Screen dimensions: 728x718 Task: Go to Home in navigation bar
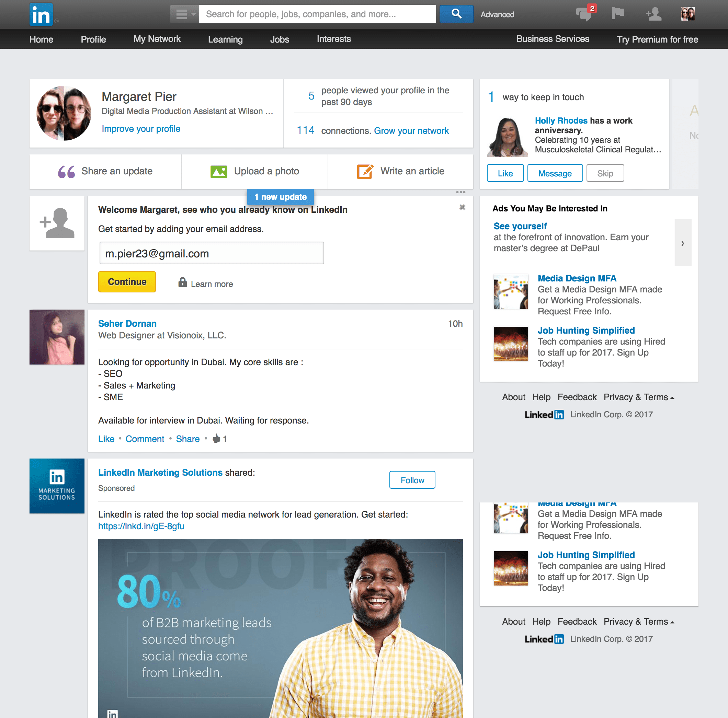pos(42,39)
